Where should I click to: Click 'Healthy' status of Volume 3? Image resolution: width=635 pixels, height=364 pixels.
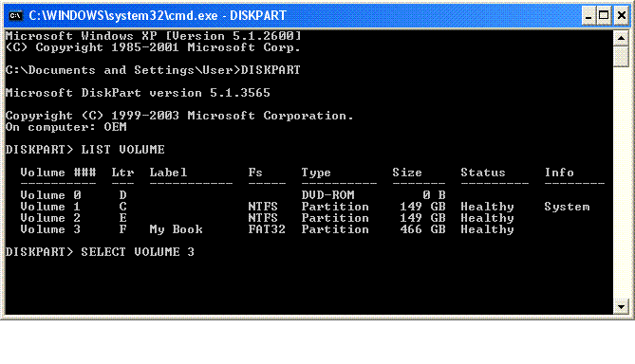coord(487,229)
